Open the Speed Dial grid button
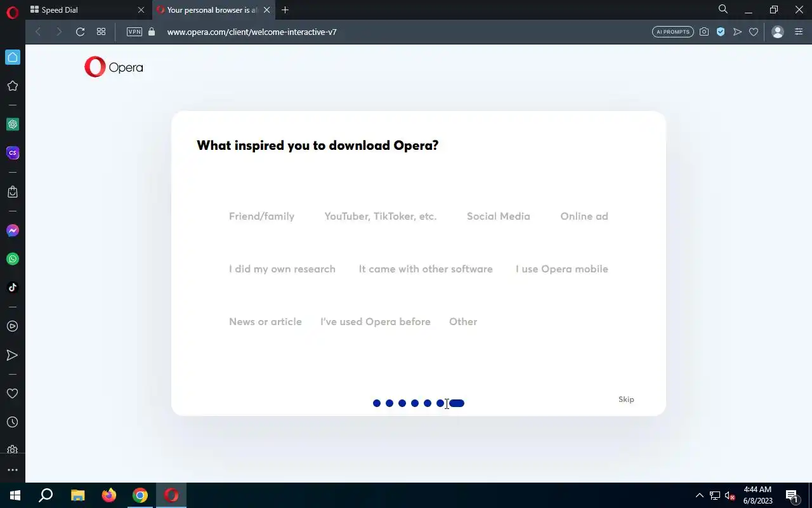This screenshot has height=508, width=812. [101, 32]
